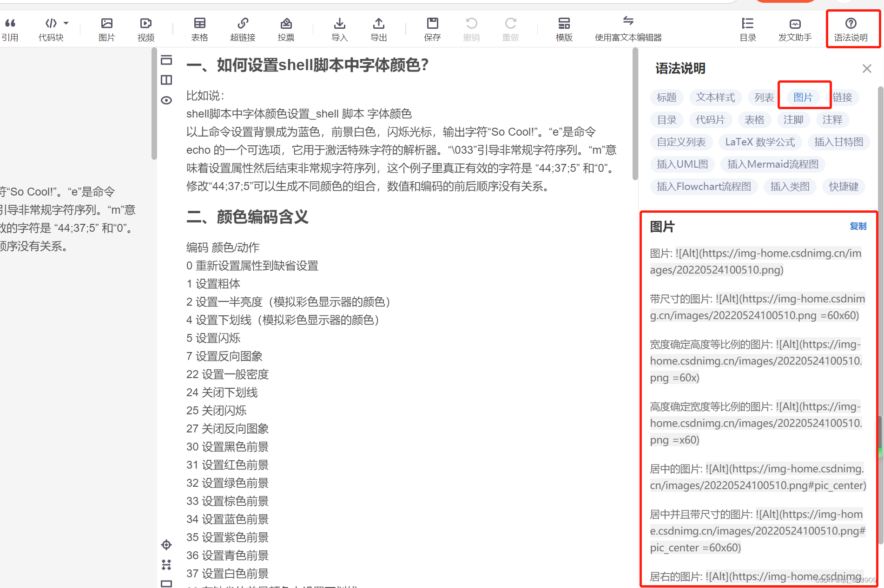Click the line 5 设置闪烁
This screenshot has height=588, width=884.
pyautogui.click(x=213, y=338)
